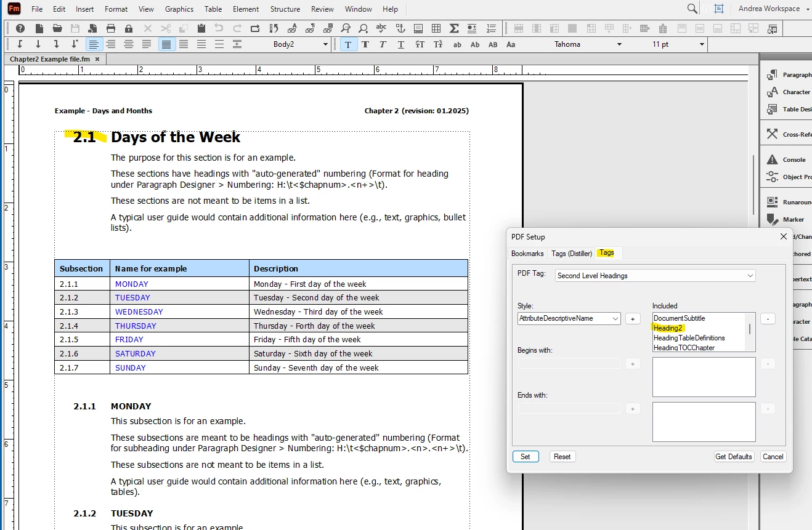Open the Style AttributeDescriptiveName dropdown

[569, 318]
